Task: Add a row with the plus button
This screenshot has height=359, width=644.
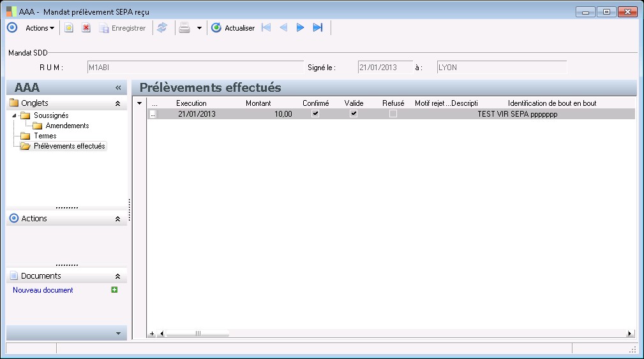Action: [x=152, y=333]
